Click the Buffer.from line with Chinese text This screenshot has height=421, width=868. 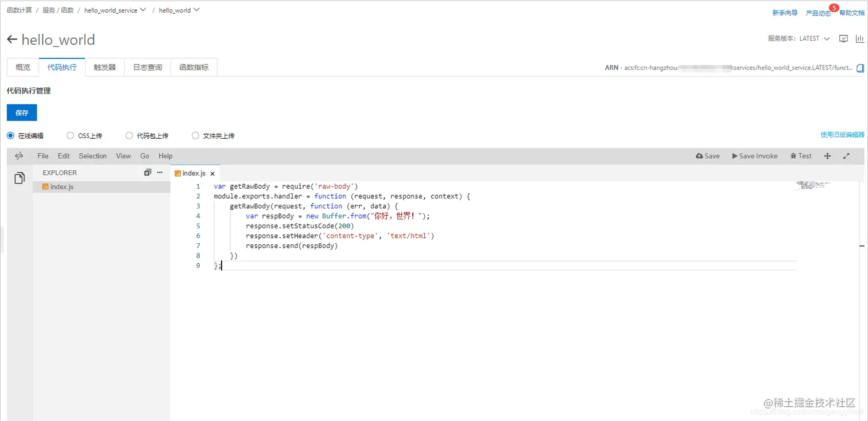click(338, 216)
